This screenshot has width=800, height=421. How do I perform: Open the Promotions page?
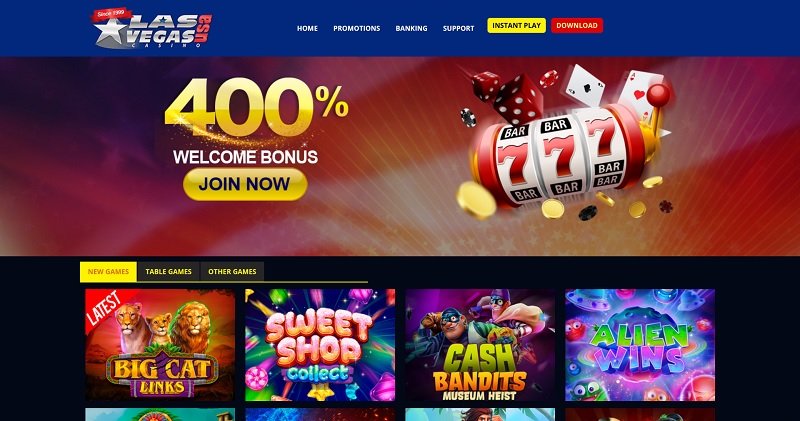[357, 29]
